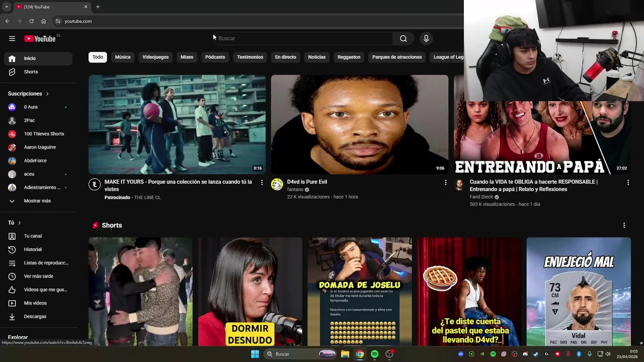Open the fantano channel link
Screen dimensions: 644x362
295,190
